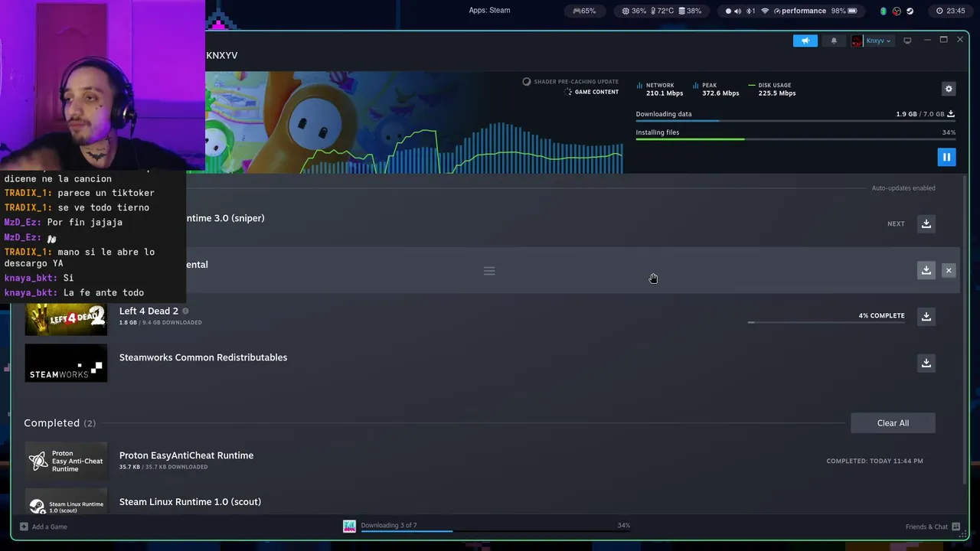This screenshot has width=980, height=551.
Task: Click Steamworks thumbnail image
Action: (66, 363)
